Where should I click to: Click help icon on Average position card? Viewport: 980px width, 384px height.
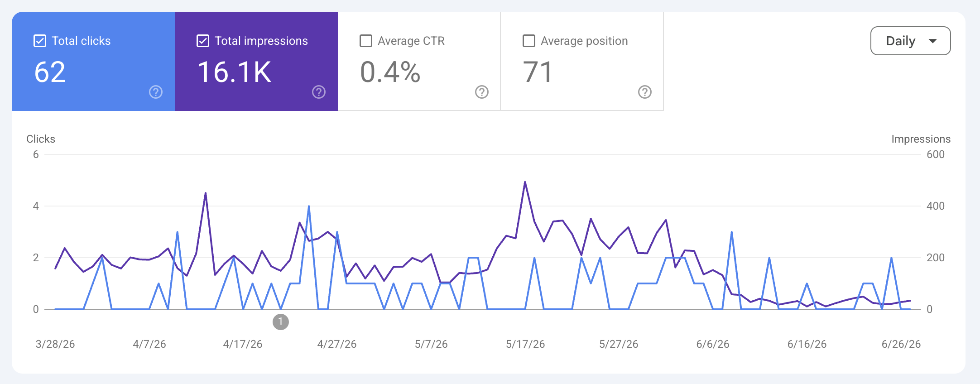pos(645,92)
